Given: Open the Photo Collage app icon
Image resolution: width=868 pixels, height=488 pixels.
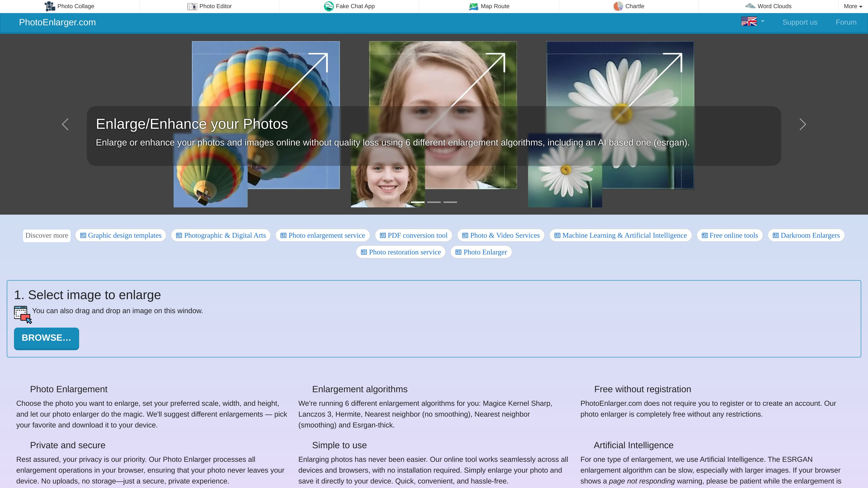Looking at the screenshot, I should [x=50, y=6].
